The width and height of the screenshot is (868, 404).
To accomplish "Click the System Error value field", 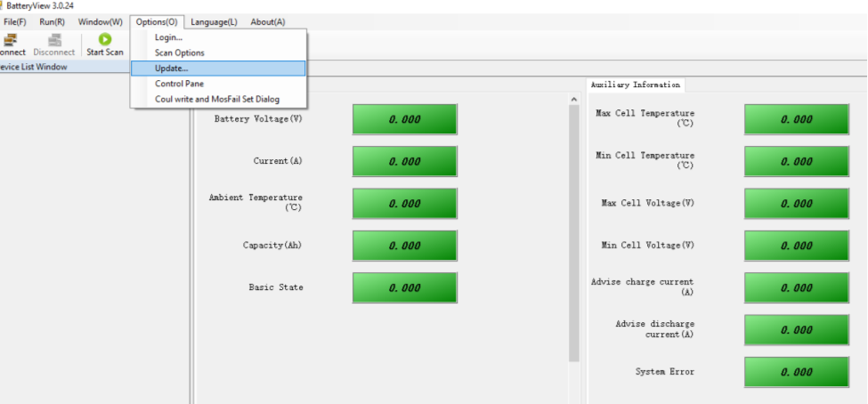I will [x=796, y=372].
